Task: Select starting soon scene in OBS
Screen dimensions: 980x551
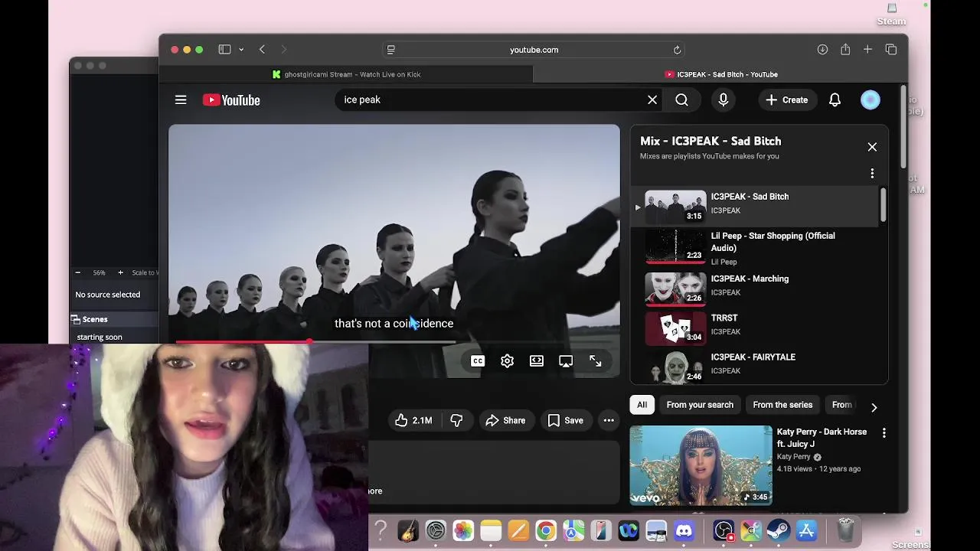Action: [x=100, y=337]
